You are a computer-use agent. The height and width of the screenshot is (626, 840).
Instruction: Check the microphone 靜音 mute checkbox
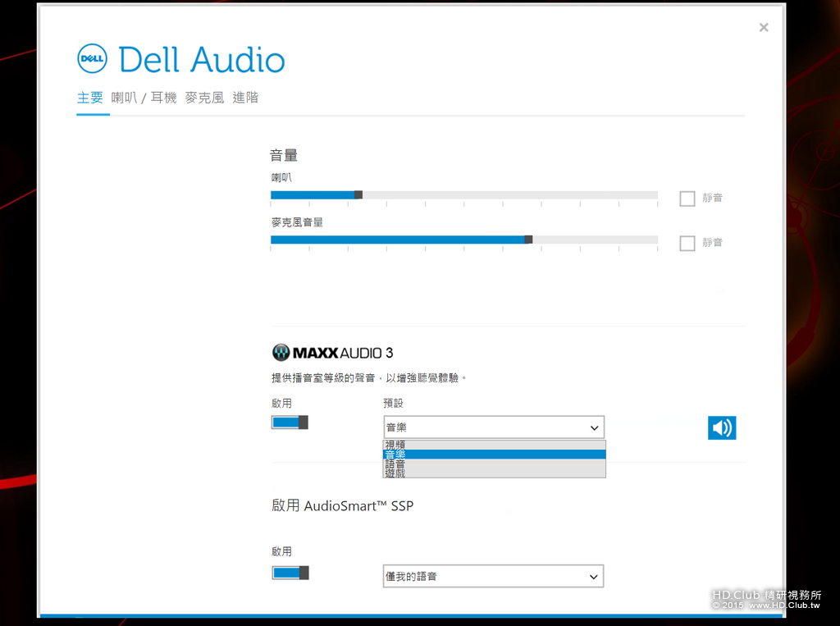click(687, 243)
